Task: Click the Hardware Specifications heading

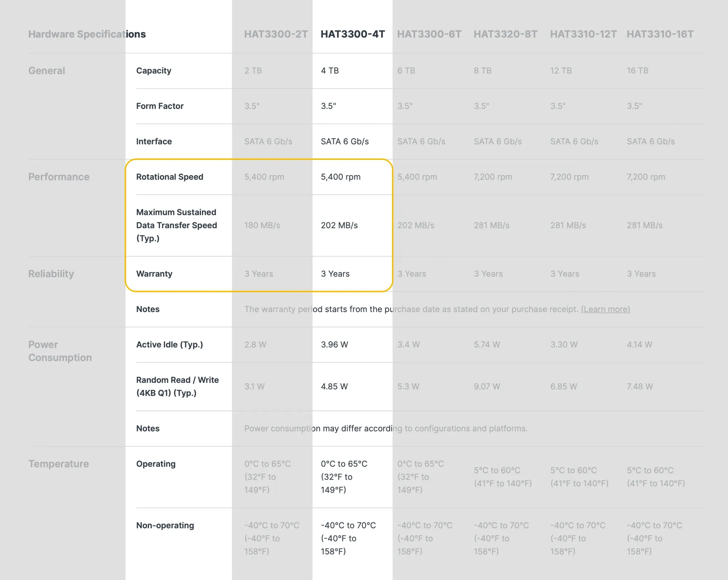Action: tap(87, 34)
